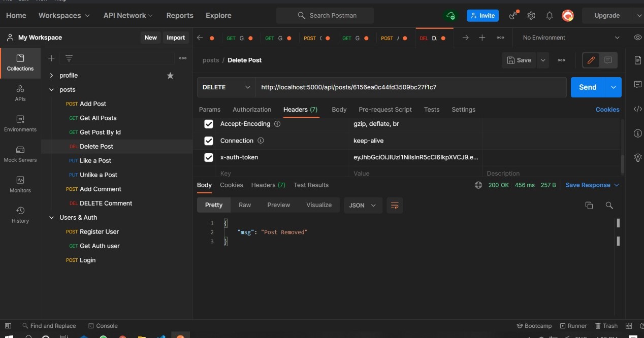Open the Mock Servers sidebar panel

20,154
